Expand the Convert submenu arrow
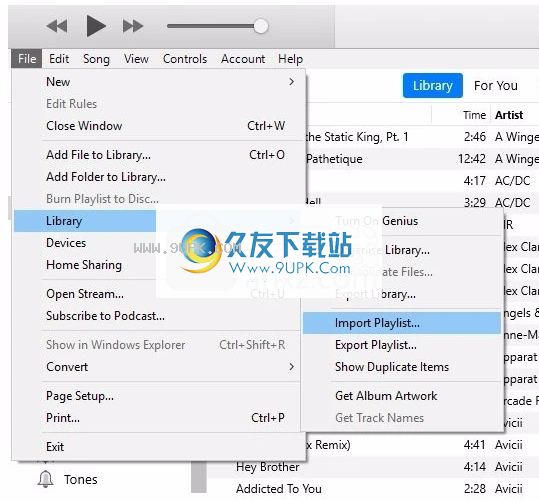 pos(292,367)
